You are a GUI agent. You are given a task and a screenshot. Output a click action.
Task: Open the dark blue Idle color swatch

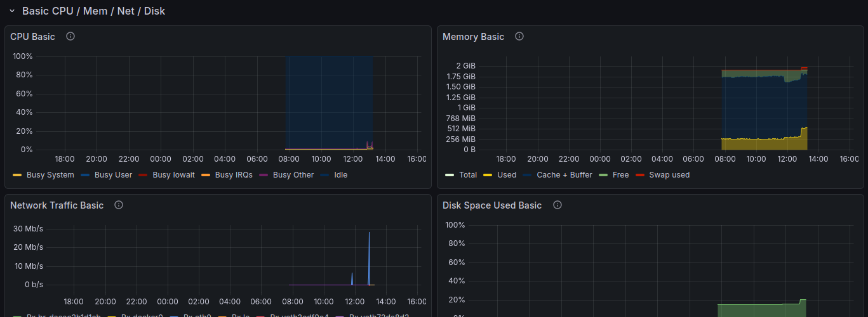324,175
